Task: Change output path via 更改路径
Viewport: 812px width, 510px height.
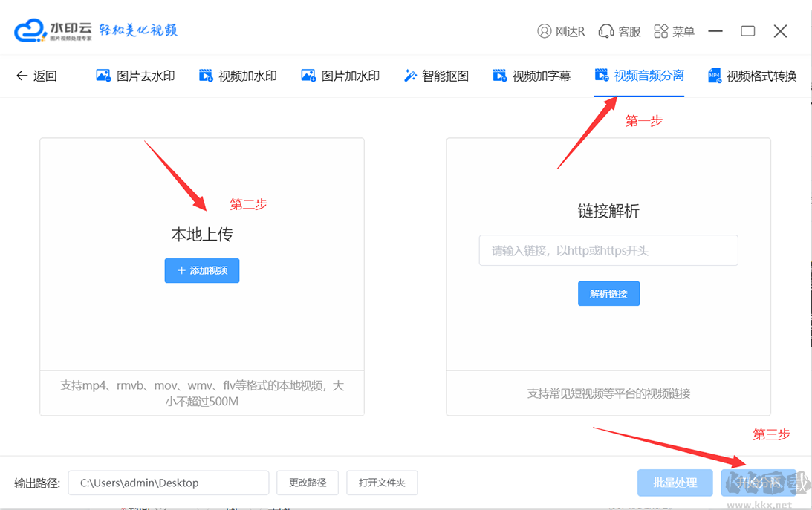Action: tap(308, 483)
